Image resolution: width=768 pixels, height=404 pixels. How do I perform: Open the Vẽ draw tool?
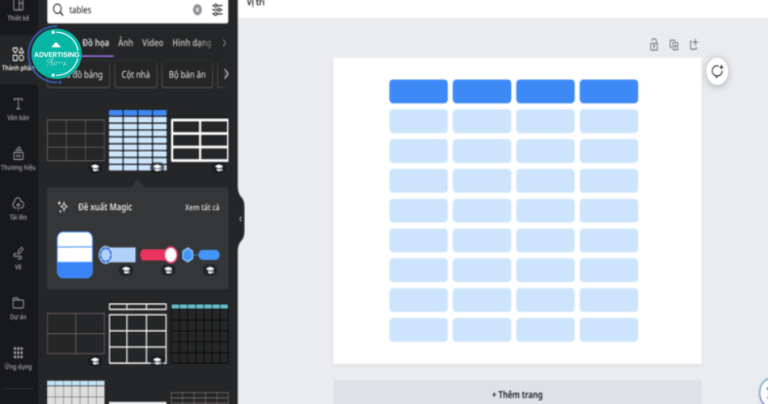click(18, 259)
